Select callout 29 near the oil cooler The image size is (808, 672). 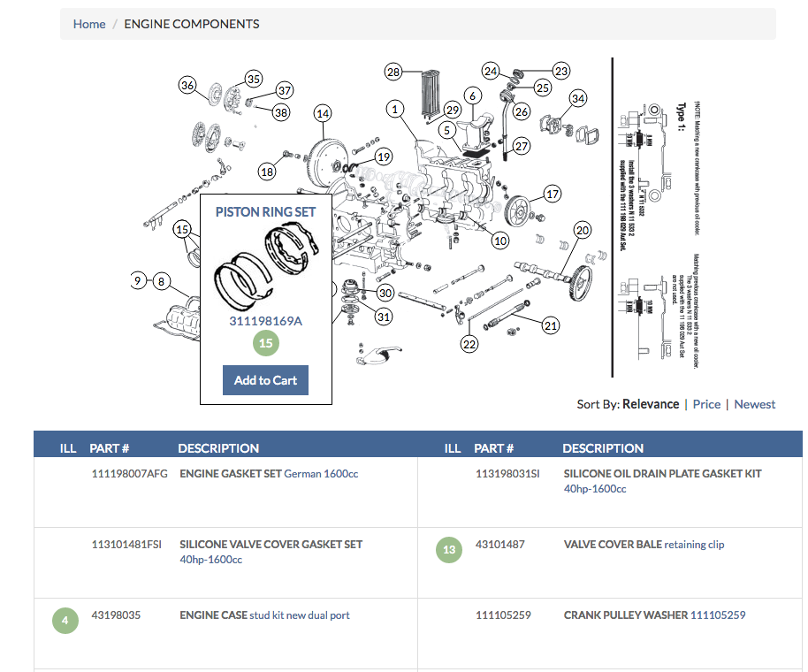453,110
